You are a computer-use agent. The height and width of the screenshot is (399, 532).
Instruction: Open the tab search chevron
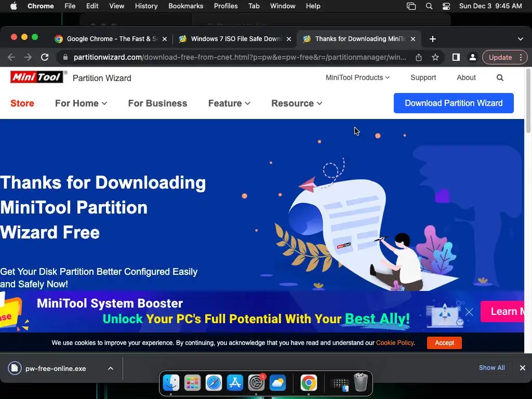[521, 39]
